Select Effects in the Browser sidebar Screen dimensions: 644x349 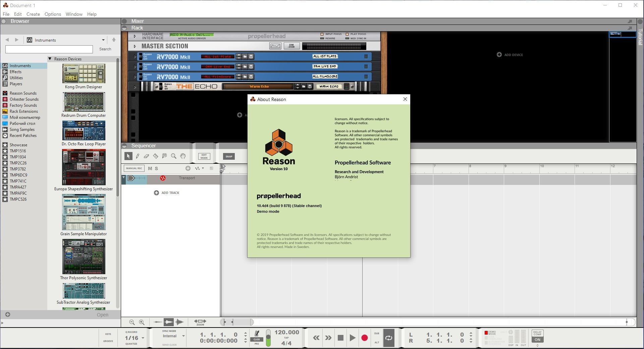click(x=15, y=72)
